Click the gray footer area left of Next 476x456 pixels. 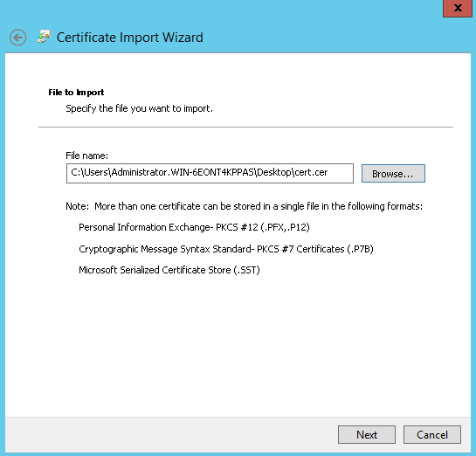pos(170,435)
